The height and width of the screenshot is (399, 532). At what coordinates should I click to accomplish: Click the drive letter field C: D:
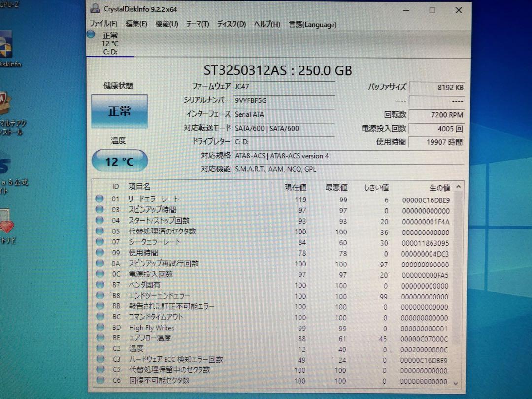coord(284,142)
